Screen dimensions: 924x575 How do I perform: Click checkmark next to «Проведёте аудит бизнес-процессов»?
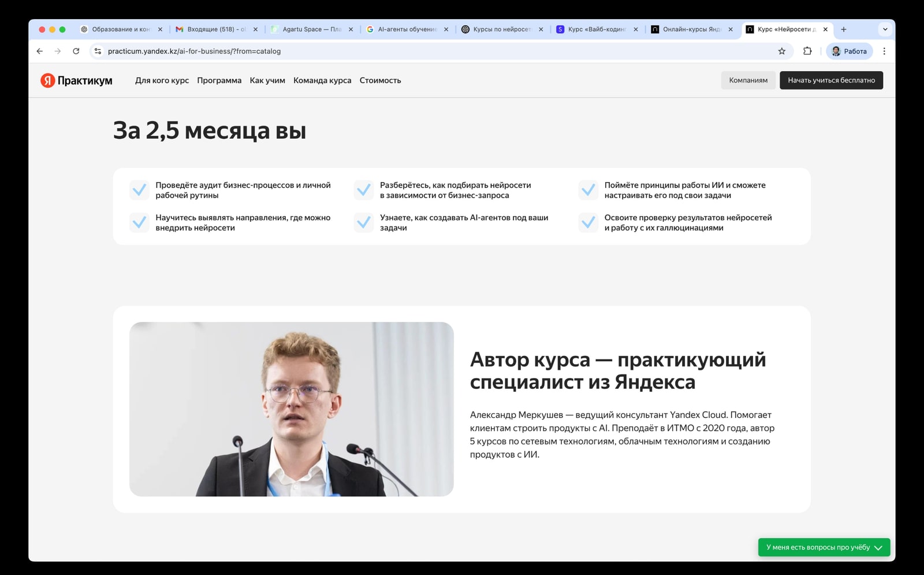click(139, 190)
